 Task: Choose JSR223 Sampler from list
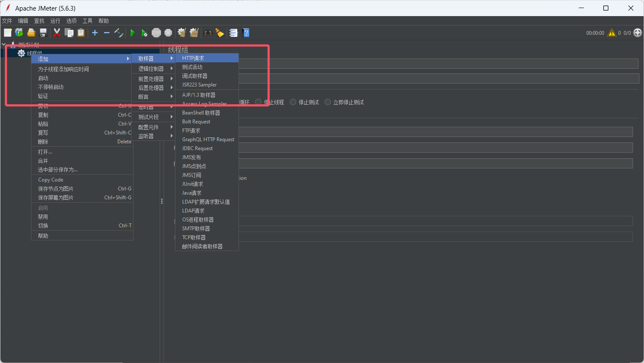pos(207,85)
